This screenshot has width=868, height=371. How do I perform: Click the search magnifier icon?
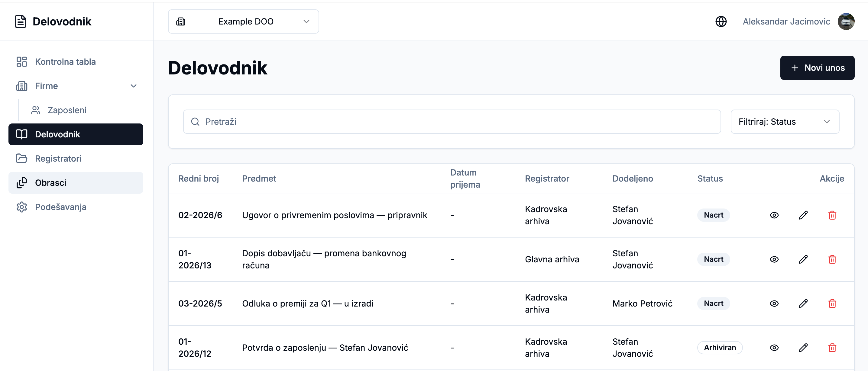coord(195,122)
